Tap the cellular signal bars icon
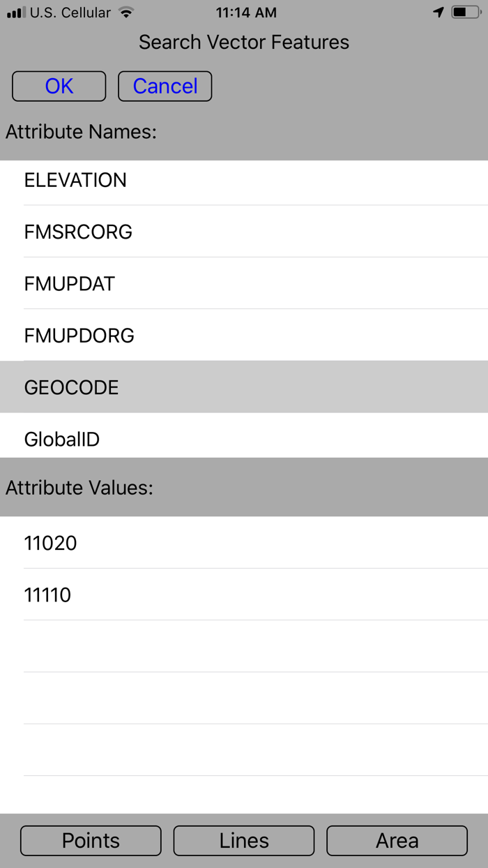This screenshot has height=868, width=488. 15,11
